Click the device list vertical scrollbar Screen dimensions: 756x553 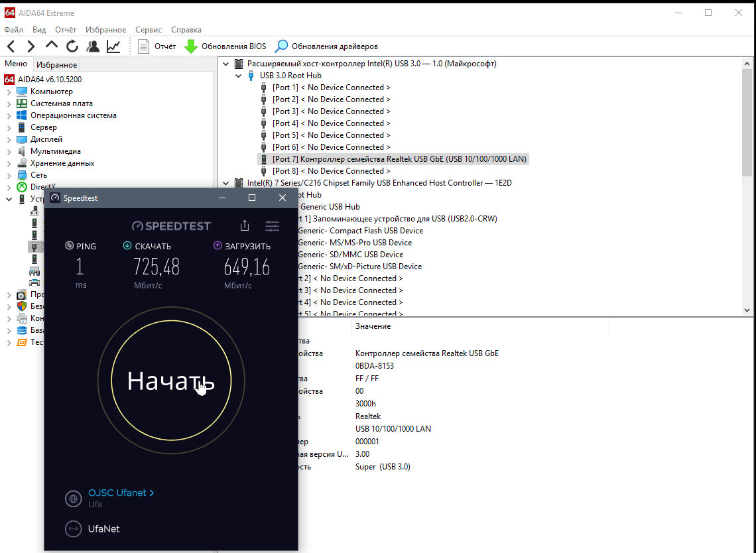pyautogui.click(x=747, y=186)
